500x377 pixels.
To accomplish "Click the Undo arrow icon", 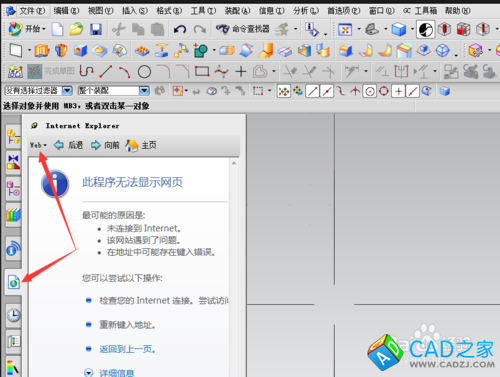I will [180, 30].
